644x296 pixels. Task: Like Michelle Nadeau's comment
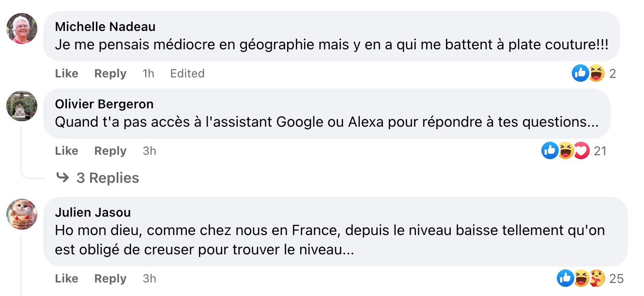(x=66, y=74)
